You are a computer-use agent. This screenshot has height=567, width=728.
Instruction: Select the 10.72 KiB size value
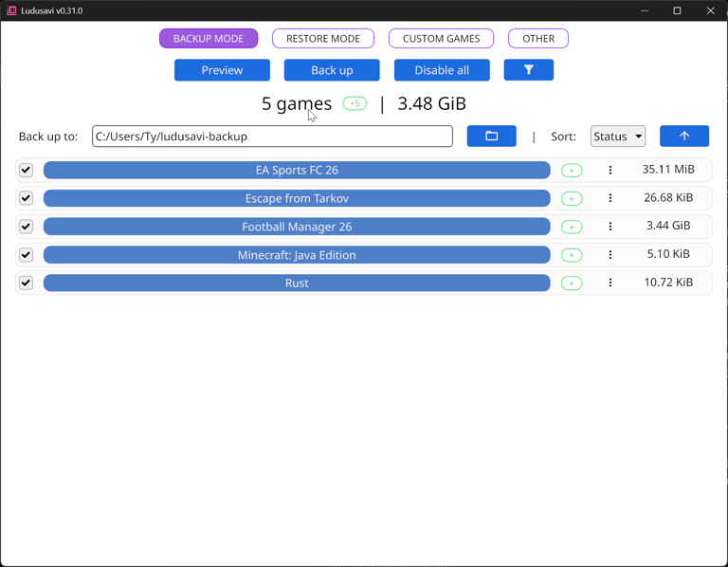tap(668, 283)
